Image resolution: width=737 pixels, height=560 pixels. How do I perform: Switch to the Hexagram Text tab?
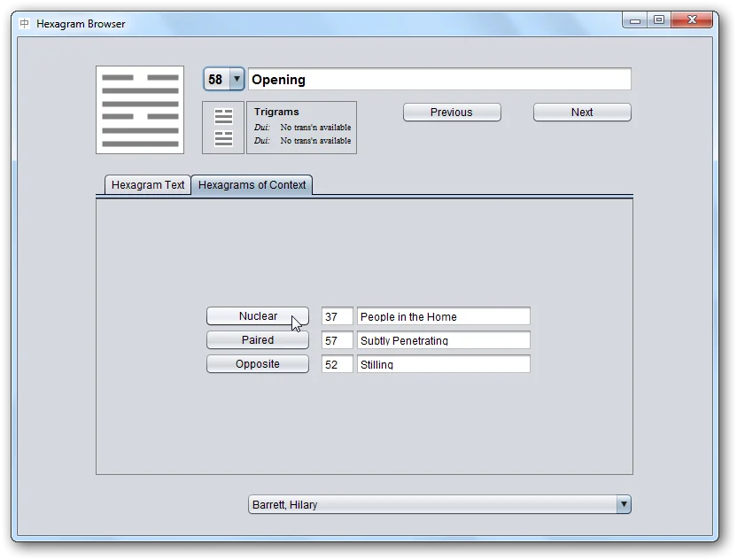[x=148, y=185]
